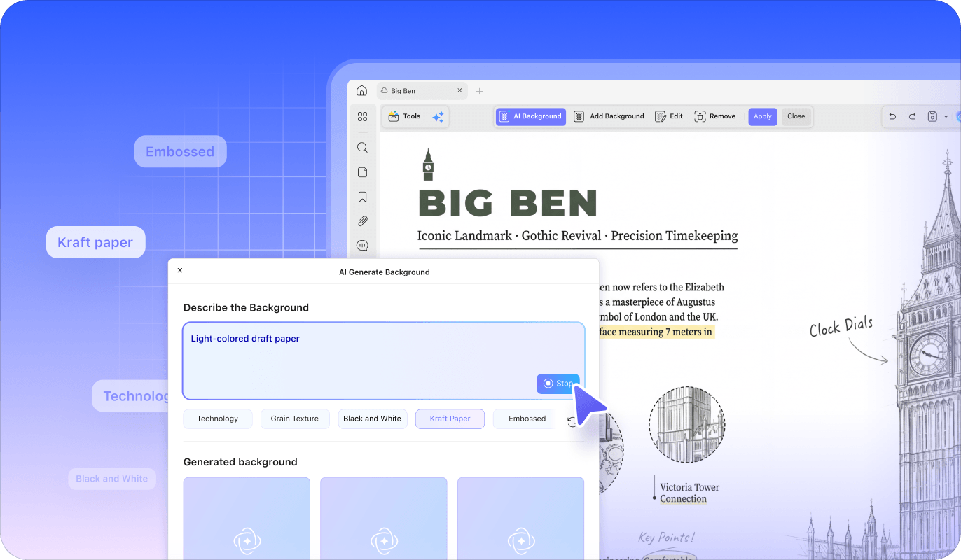Image resolution: width=961 pixels, height=560 pixels.
Task: Go to the Home icon beside the tabs
Action: click(x=361, y=90)
